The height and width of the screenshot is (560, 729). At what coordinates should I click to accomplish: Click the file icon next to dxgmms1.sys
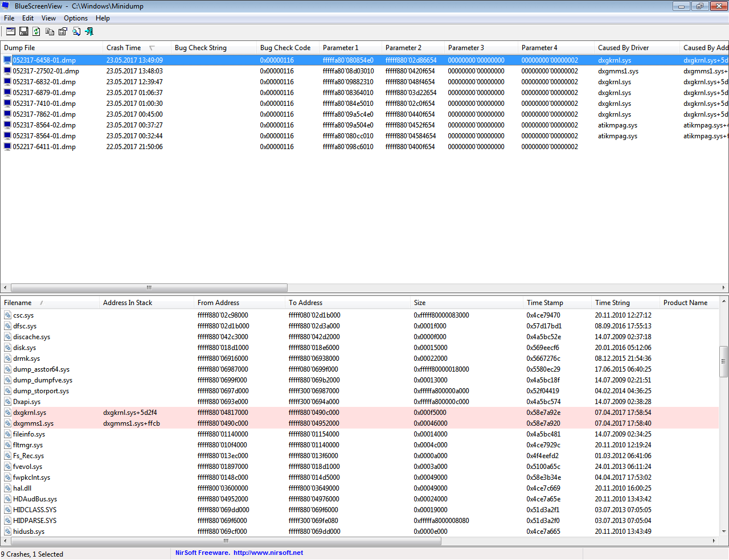click(8, 423)
